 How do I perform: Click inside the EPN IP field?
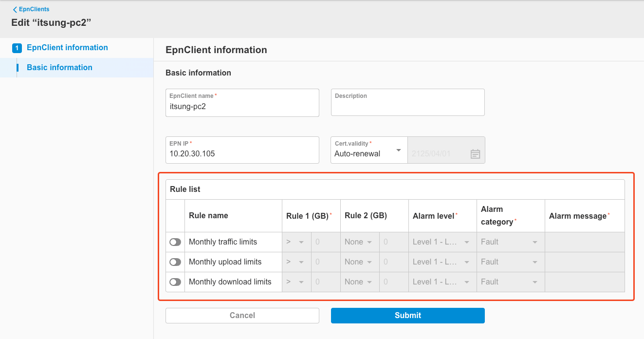pos(242,153)
